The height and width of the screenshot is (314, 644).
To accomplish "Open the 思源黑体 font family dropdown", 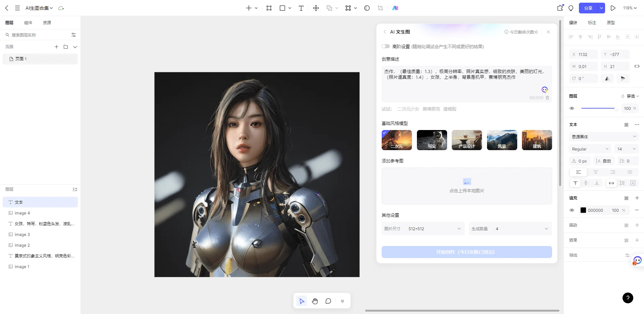I will pyautogui.click(x=603, y=136).
